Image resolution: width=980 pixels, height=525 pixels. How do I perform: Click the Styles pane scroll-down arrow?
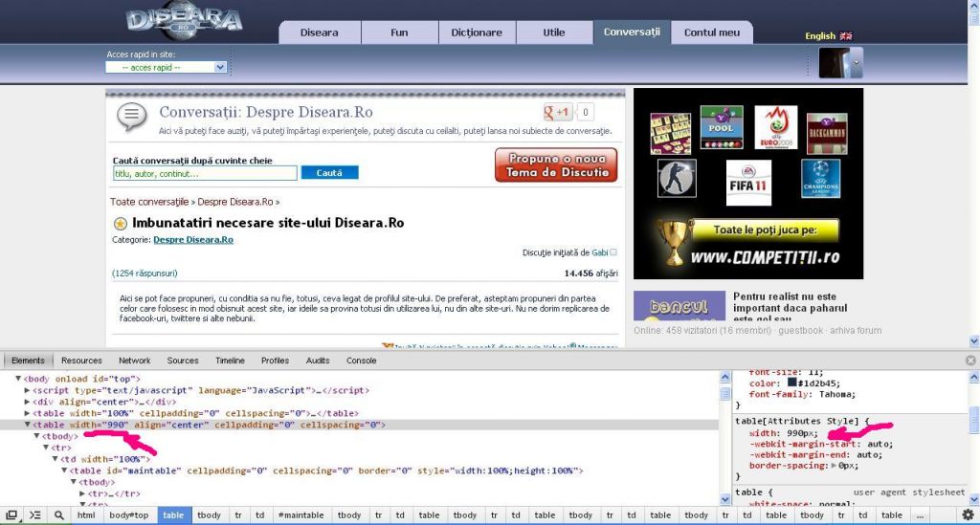[973, 499]
